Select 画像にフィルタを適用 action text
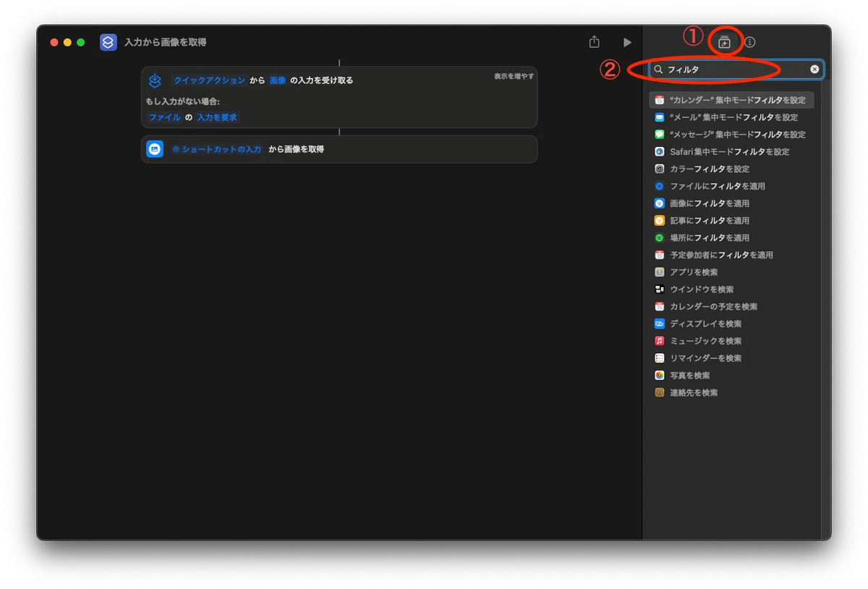This screenshot has height=589, width=868. point(710,203)
